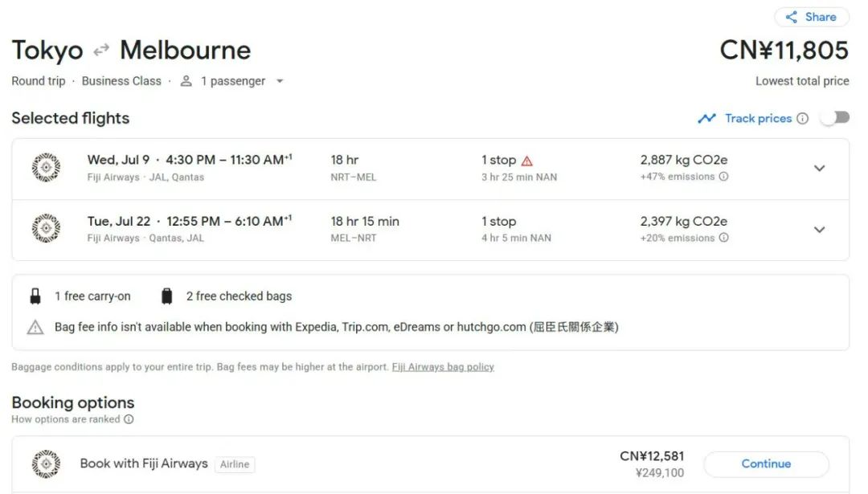Click the red warning icon beside 1 stop
Screen dimensions: 868x494
point(527,161)
